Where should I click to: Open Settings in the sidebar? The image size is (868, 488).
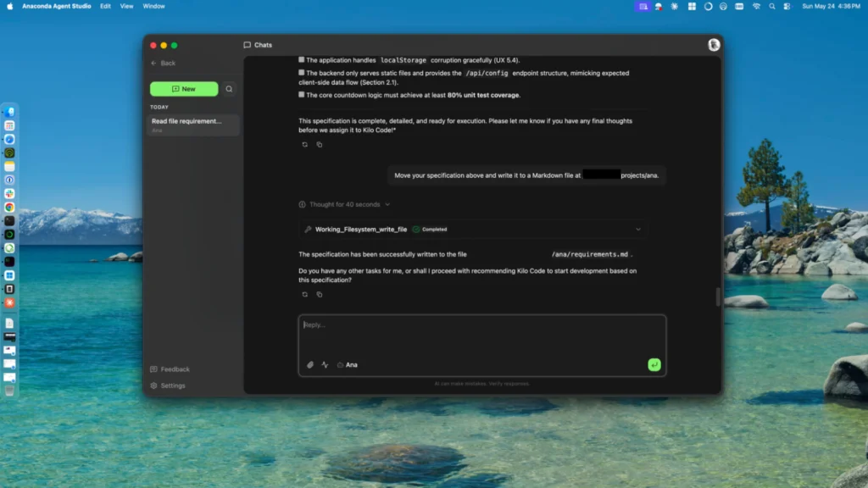[168, 385]
